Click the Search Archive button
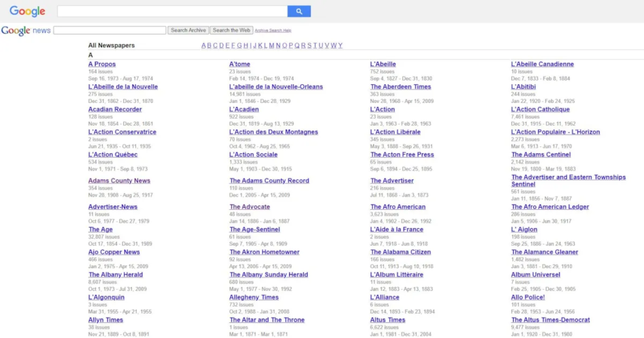644x338 pixels. pyautogui.click(x=188, y=30)
